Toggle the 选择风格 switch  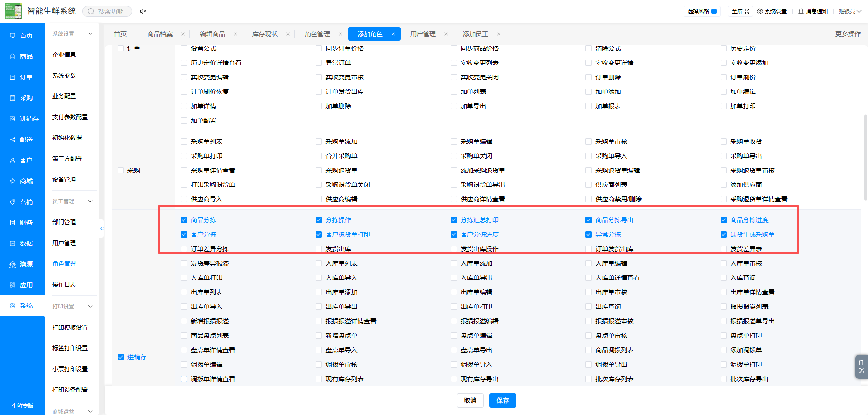click(x=714, y=11)
